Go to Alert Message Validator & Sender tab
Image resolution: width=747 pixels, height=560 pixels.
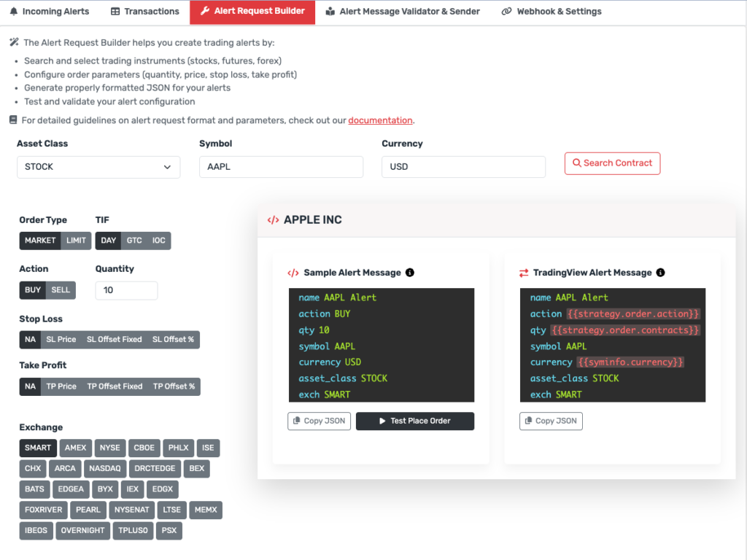click(x=403, y=12)
